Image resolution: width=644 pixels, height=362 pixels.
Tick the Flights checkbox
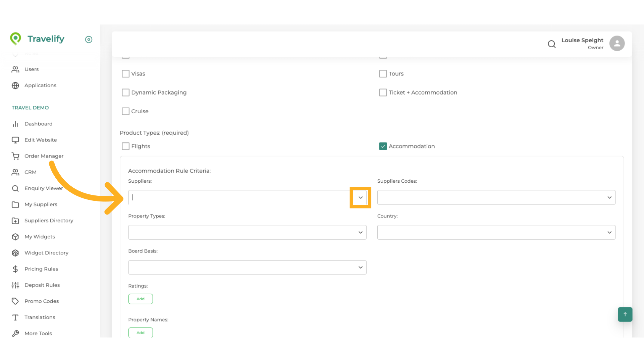click(125, 146)
